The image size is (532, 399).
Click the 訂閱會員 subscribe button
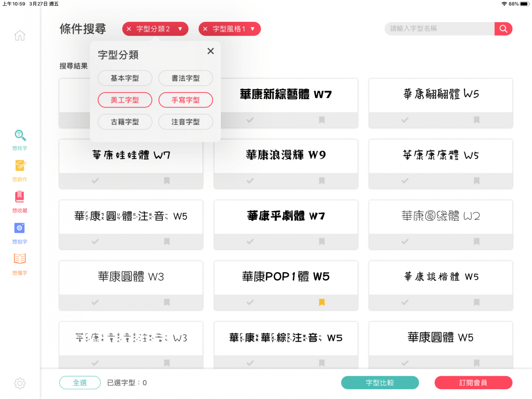click(473, 383)
